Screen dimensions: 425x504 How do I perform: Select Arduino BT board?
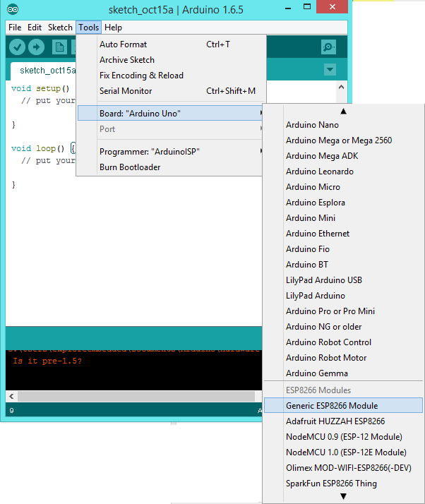[343, 265]
